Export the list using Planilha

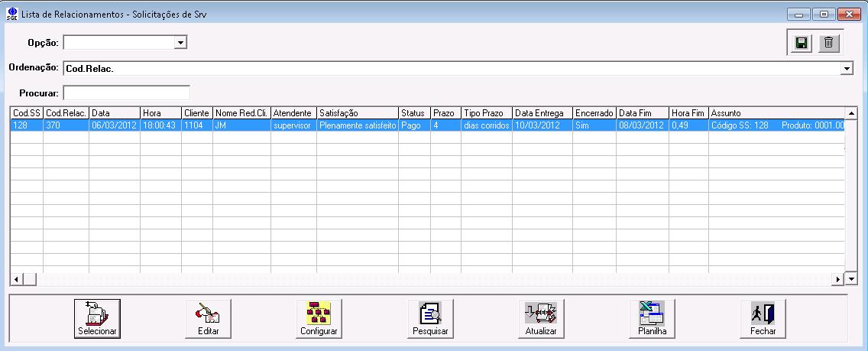point(652,318)
